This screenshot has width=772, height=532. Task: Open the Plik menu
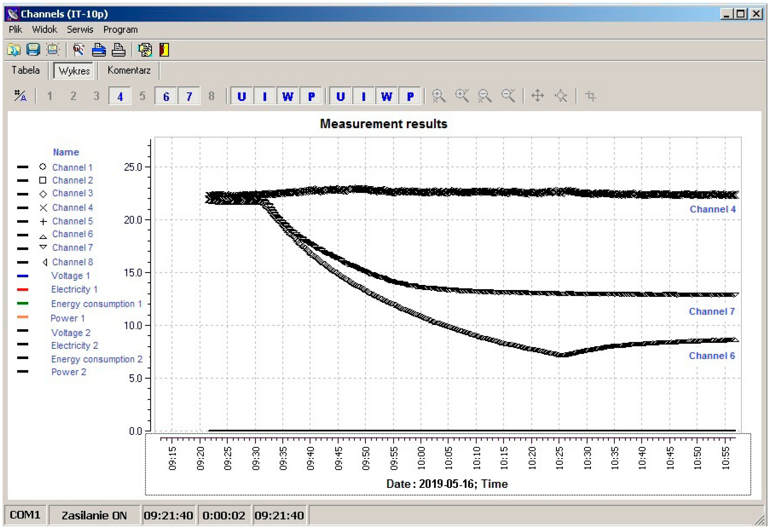coord(15,30)
